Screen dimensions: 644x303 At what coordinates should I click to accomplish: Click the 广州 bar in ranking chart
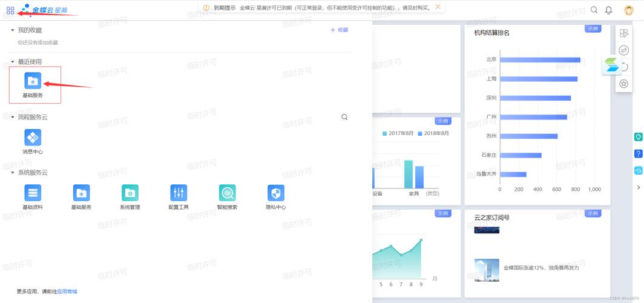[533, 117]
